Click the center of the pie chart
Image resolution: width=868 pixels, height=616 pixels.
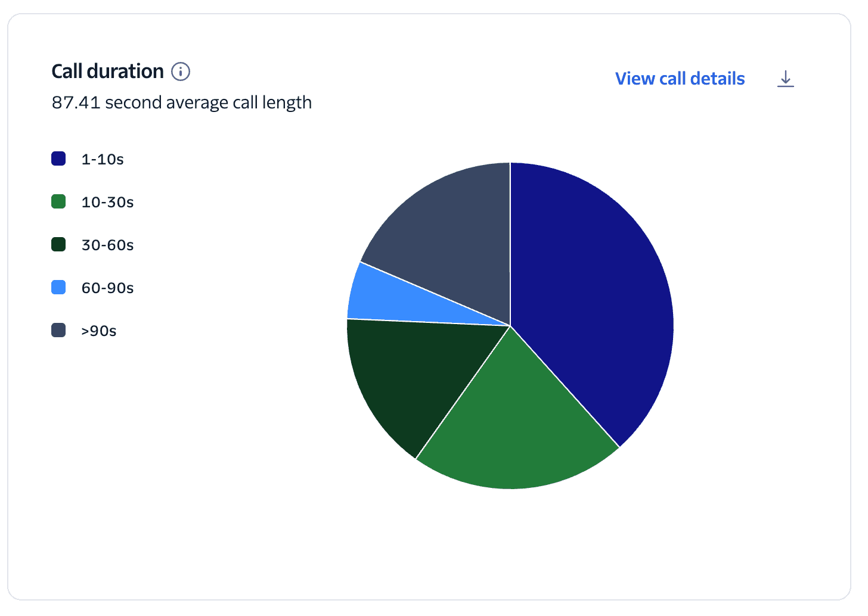pyautogui.click(x=510, y=325)
